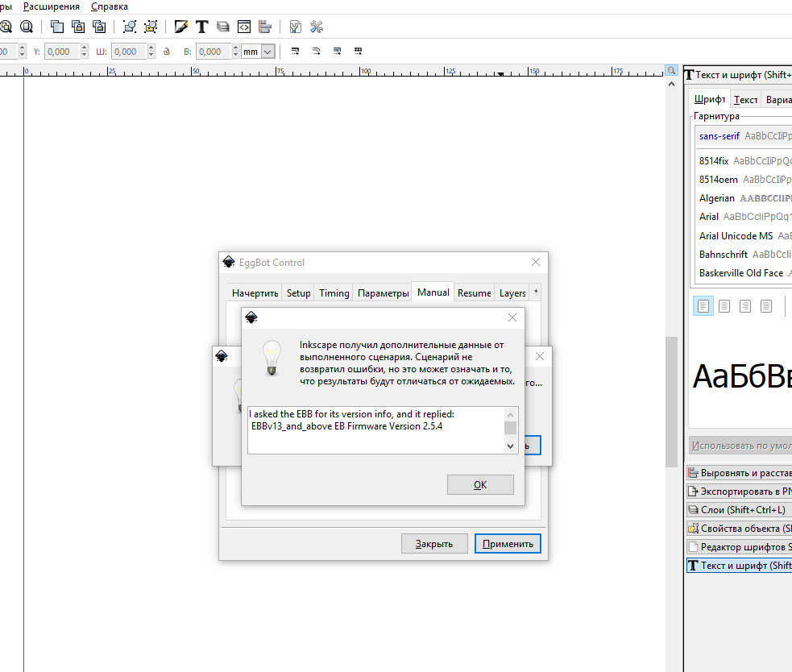Viewport: 792px width, 672px height.
Task: Select the Manual tab in EggBot Control
Action: click(x=433, y=292)
